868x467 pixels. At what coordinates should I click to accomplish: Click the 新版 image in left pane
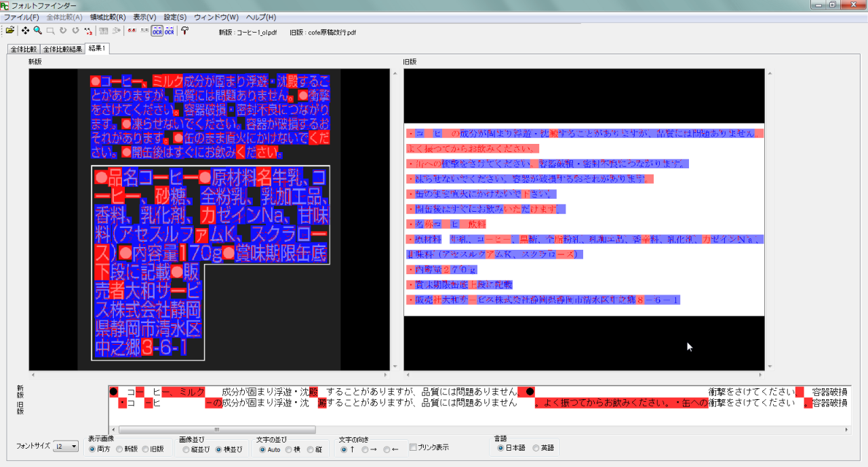click(209, 220)
